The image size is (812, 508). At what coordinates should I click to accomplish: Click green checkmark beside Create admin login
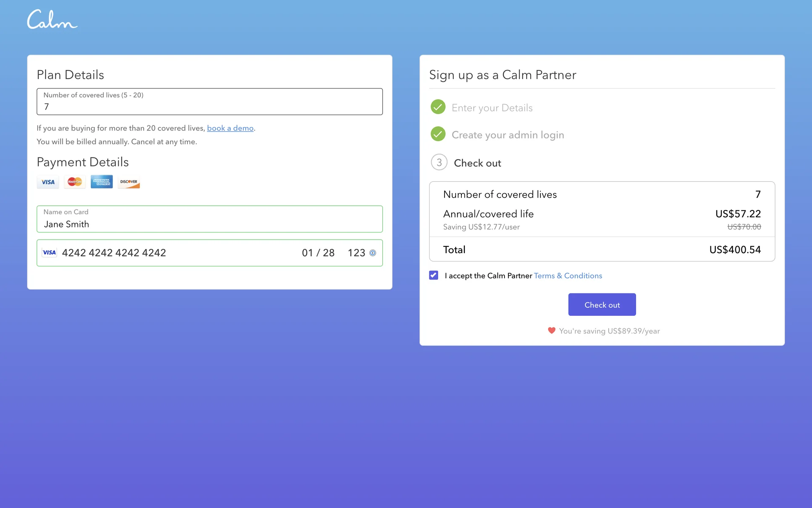438,134
